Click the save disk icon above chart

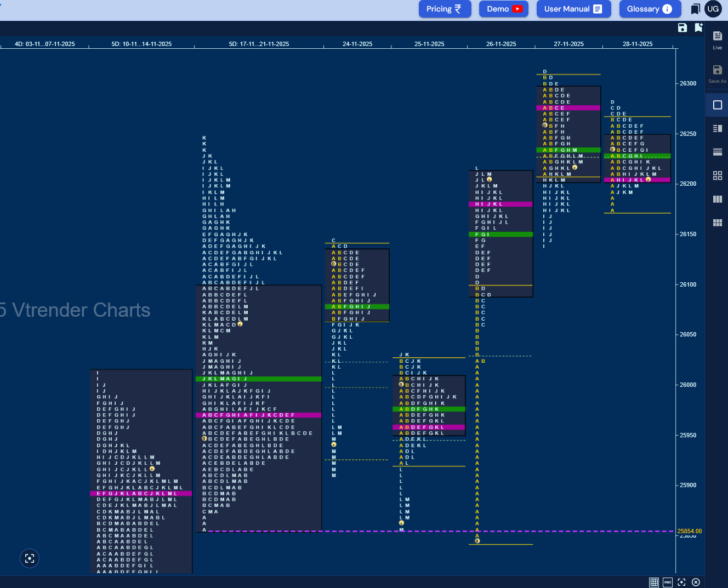[682, 27]
